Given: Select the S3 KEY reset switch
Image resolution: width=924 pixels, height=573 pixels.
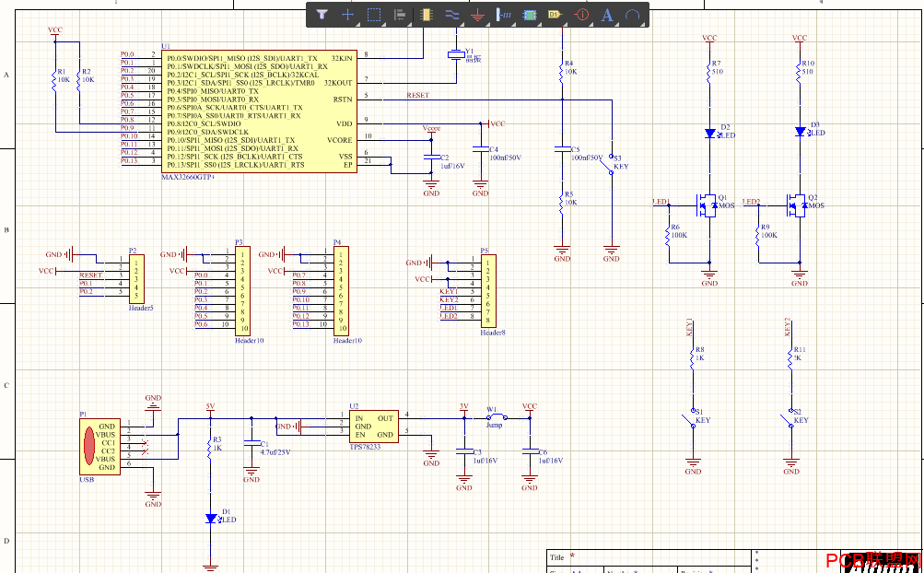Looking at the screenshot, I should pos(607,165).
